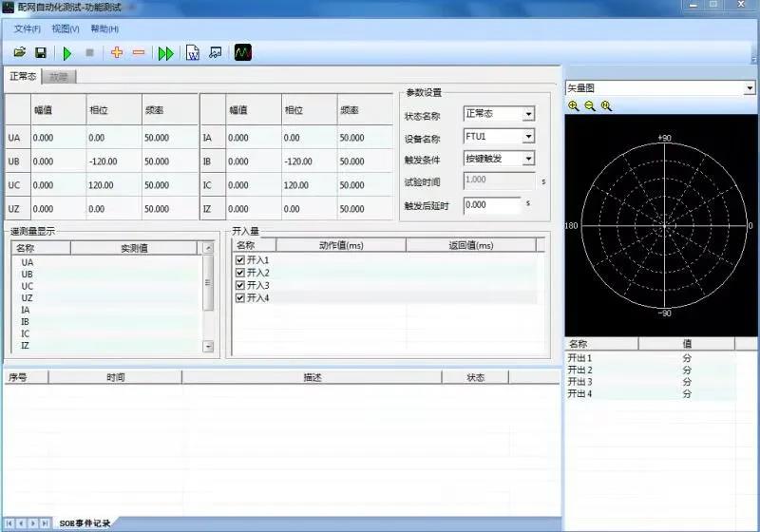This screenshot has width=760, height=532.
Task: Open the Word report document icon
Action: (193, 53)
